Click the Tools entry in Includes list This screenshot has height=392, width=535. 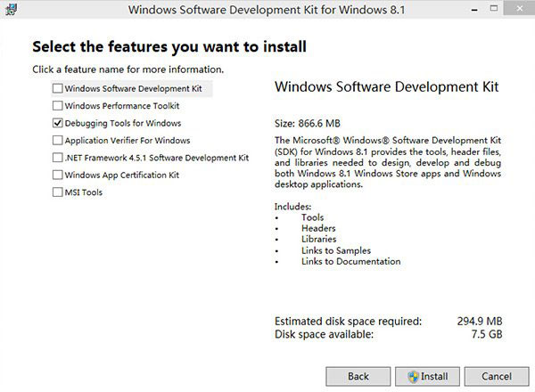(313, 217)
